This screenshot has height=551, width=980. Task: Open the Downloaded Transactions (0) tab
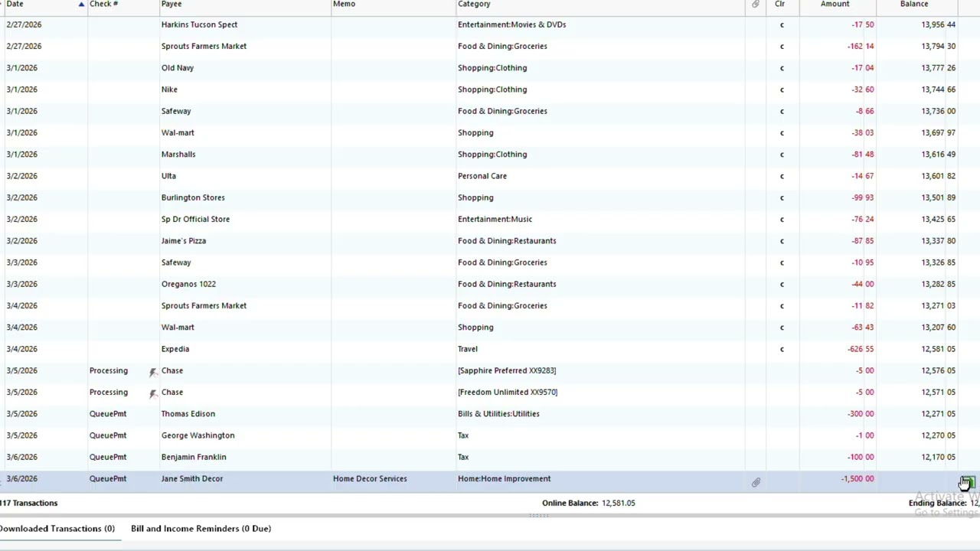click(57, 528)
